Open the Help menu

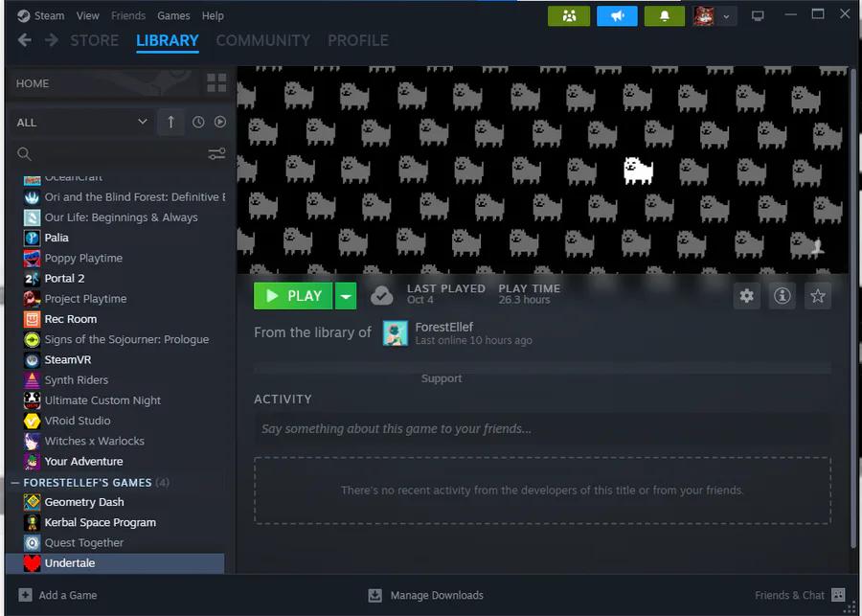(x=213, y=16)
